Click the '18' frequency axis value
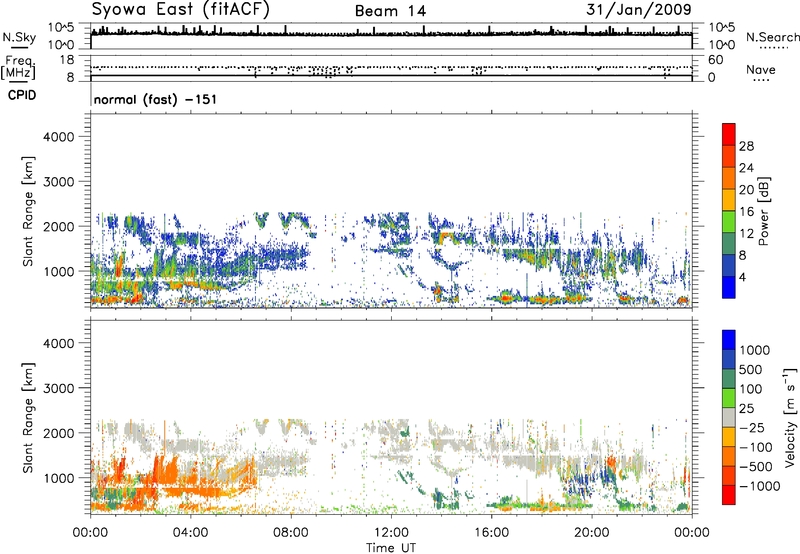The height and width of the screenshot is (554, 800). click(x=66, y=60)
